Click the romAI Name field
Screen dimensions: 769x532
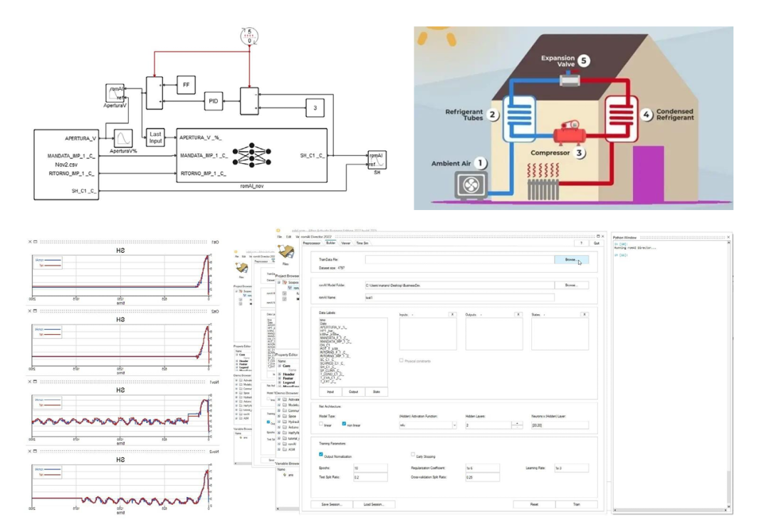tap(459, 297)
